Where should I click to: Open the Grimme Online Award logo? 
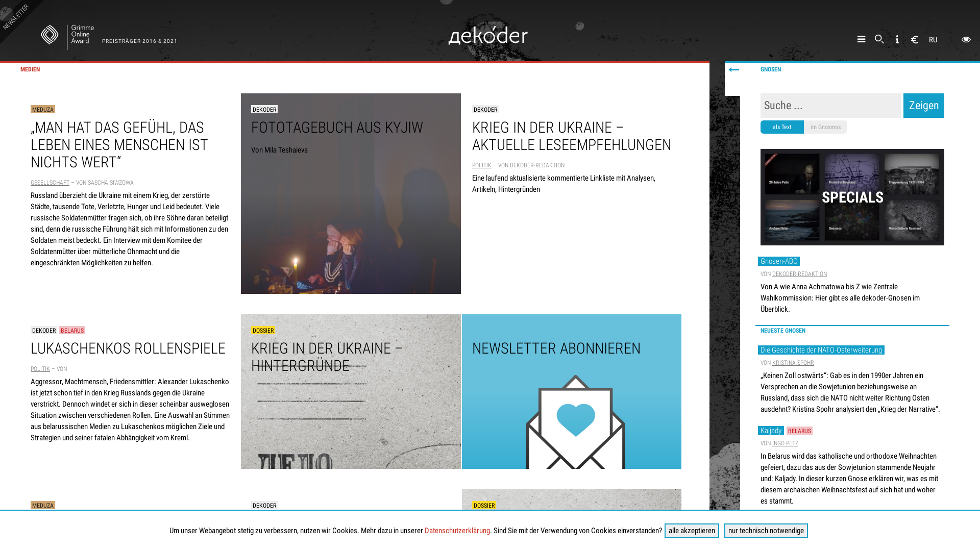[67, 37]
